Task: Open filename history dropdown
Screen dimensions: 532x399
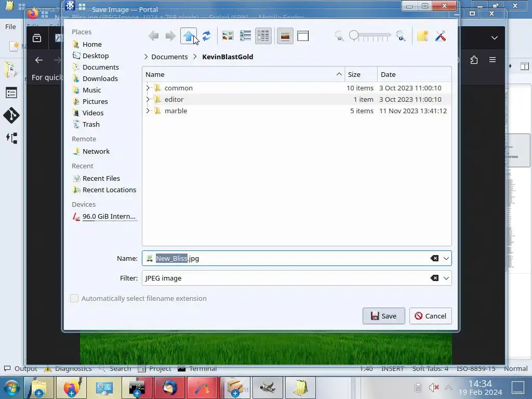Action: [x=446, y=259]
